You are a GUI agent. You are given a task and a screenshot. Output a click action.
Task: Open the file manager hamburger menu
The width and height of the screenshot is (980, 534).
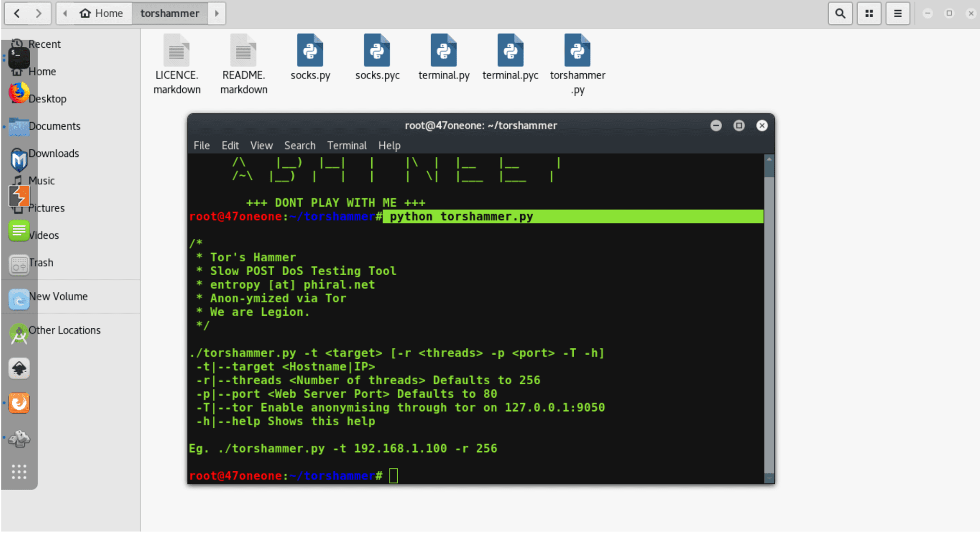[898, 13]
